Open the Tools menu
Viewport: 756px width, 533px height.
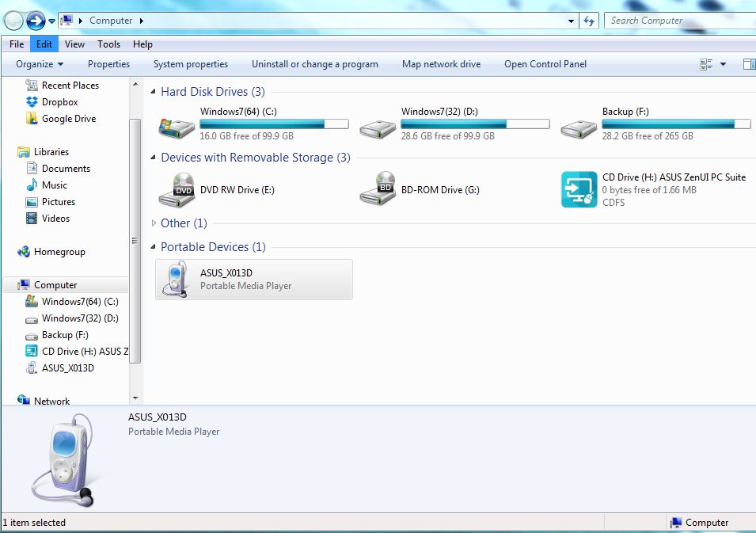(x=108, y=44)
